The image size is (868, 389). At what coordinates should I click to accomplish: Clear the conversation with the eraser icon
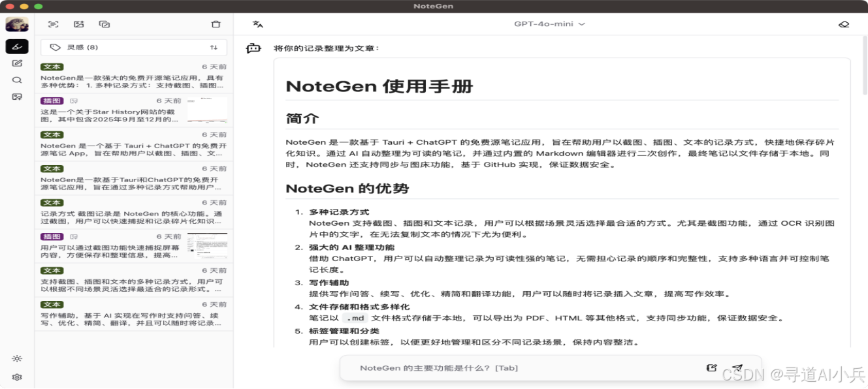[x=844, y=23]
